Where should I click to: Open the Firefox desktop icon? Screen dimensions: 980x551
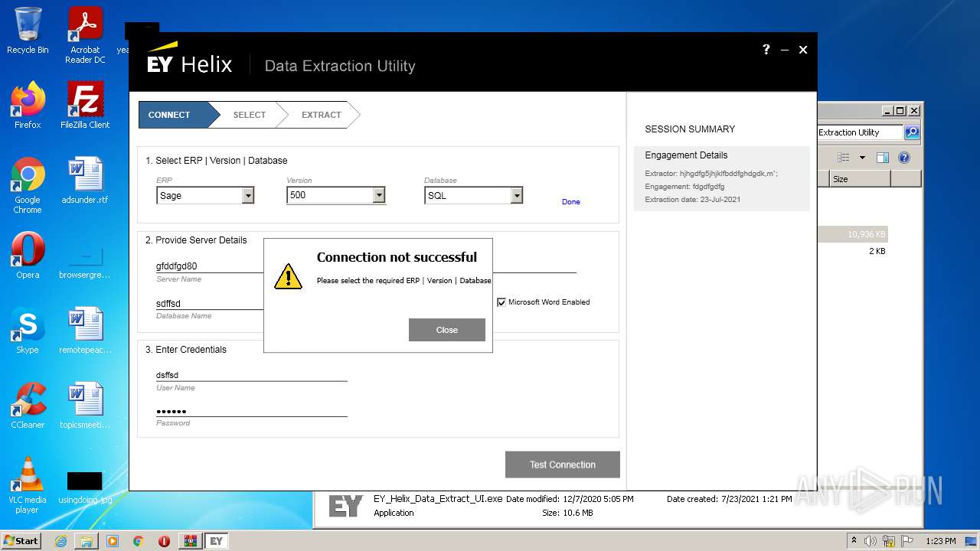click(x=28, y=106)
